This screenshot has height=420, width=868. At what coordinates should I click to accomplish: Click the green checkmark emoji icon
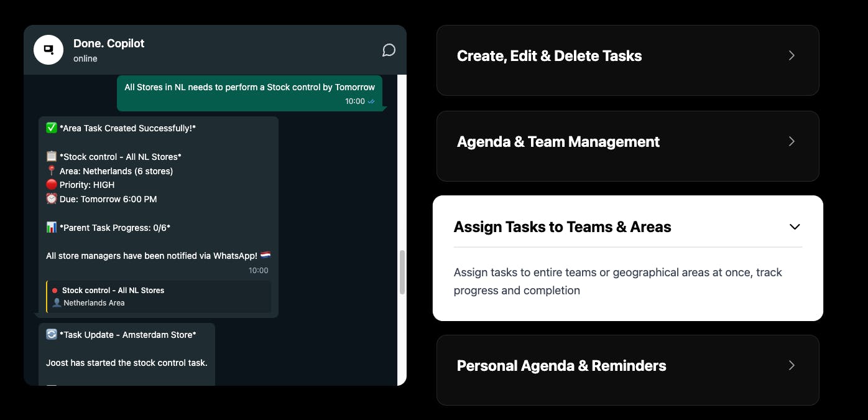[52, 128]
